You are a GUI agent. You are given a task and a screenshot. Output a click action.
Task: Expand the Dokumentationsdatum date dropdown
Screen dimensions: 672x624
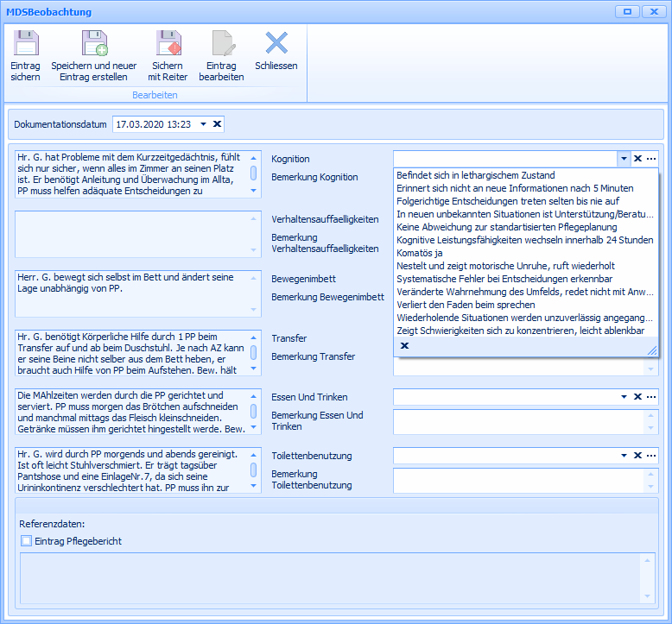[203, 124]
